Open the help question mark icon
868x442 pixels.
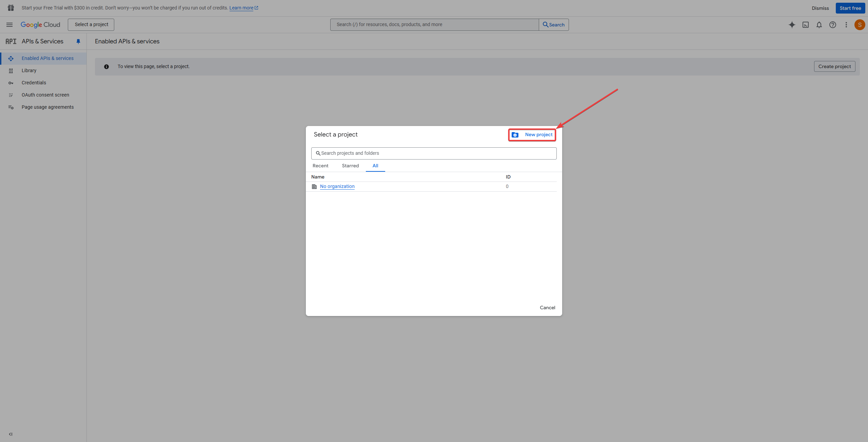click(833, 25)
